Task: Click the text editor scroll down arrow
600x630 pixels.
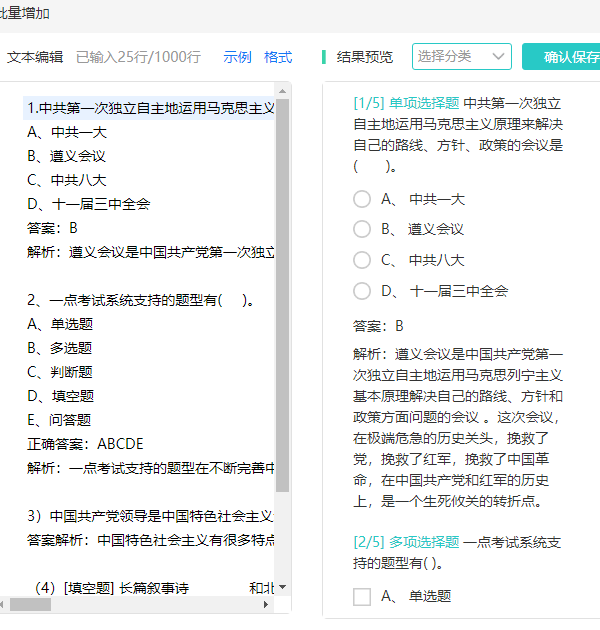Action: coord(283,587)
